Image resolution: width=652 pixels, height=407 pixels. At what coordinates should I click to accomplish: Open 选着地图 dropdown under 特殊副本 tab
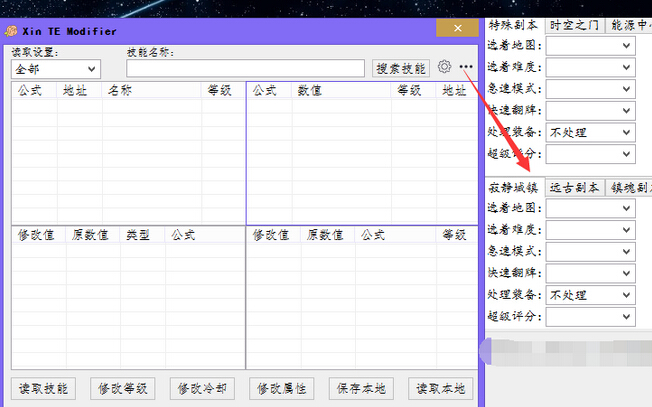[590, 46]
